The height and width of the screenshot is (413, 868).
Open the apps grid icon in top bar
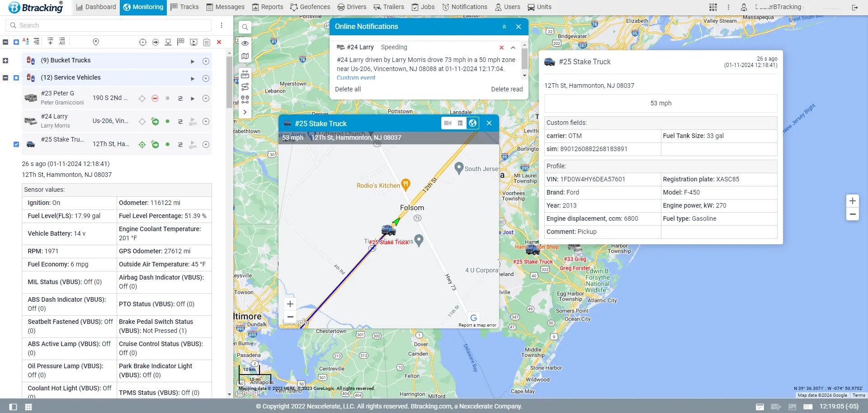coord(713,7)
